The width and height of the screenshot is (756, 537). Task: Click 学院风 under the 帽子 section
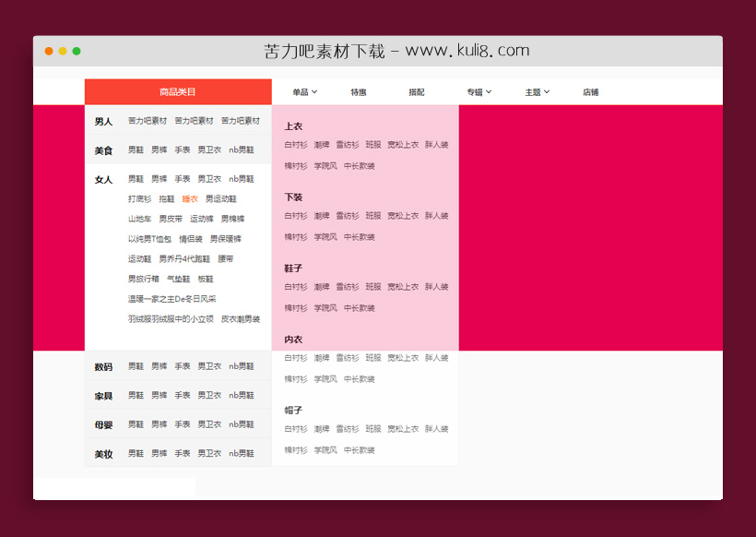326,449
